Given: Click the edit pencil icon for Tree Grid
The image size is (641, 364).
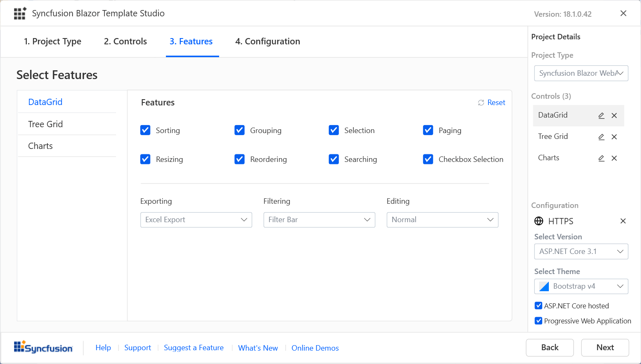Looking at the screenshot, I should click(x=601, y=137).
